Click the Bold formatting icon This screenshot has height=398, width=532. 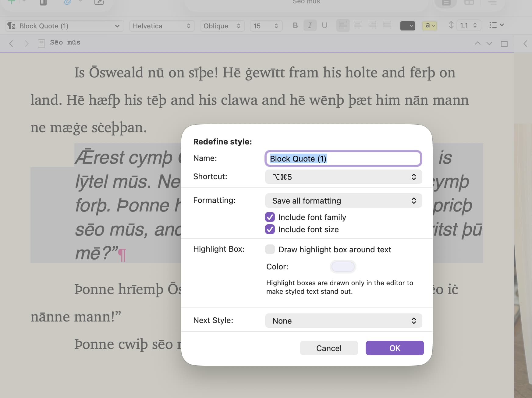tap(295, 26)
